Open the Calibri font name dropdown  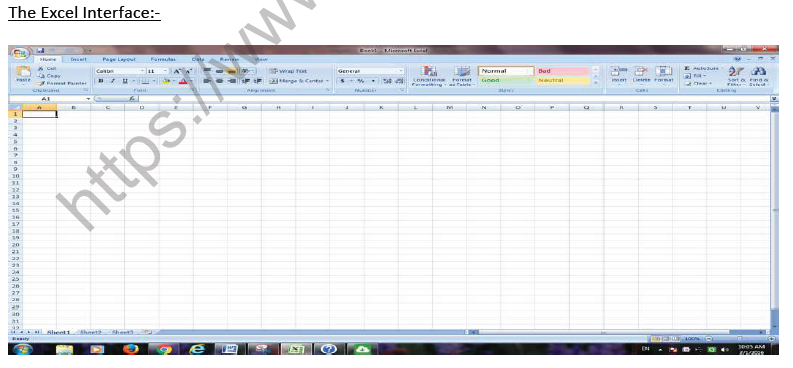[143, 71]
